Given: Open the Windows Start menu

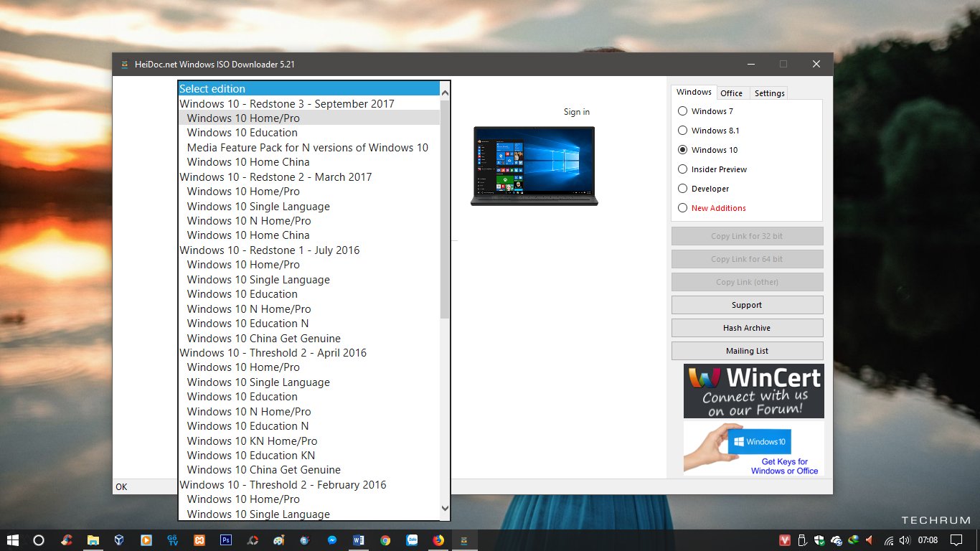Looking at the screenshot, I should point(12,540).
